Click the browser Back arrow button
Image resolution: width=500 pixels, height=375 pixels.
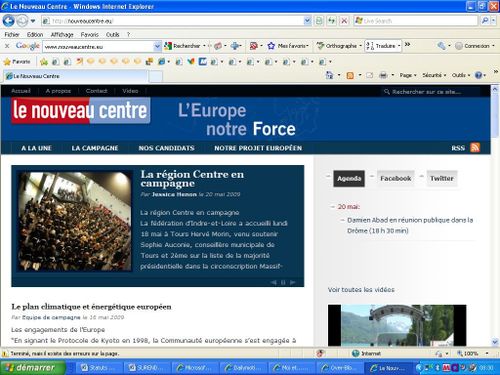[x=8, y=21]
